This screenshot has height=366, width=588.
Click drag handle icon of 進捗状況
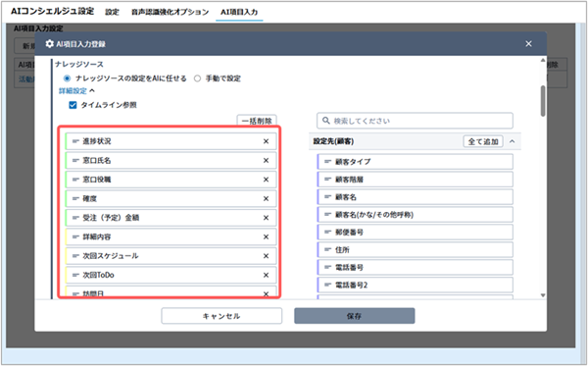tap(75, 141)
